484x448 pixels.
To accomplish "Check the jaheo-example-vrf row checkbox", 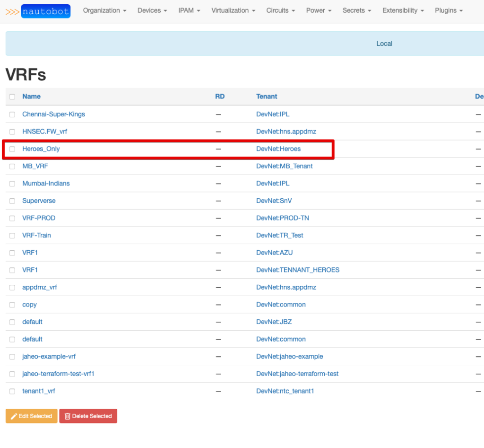I will click(x=12, y=357).
